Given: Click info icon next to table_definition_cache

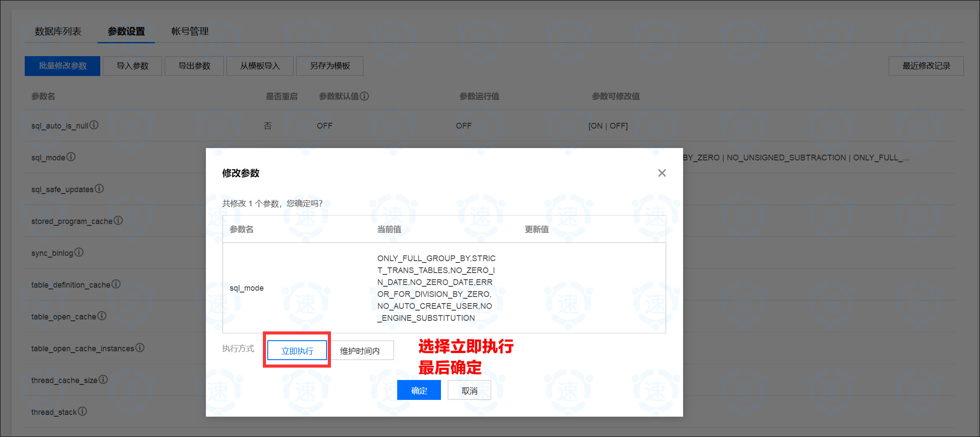Looking at the screenshot, I should [116, 284].
